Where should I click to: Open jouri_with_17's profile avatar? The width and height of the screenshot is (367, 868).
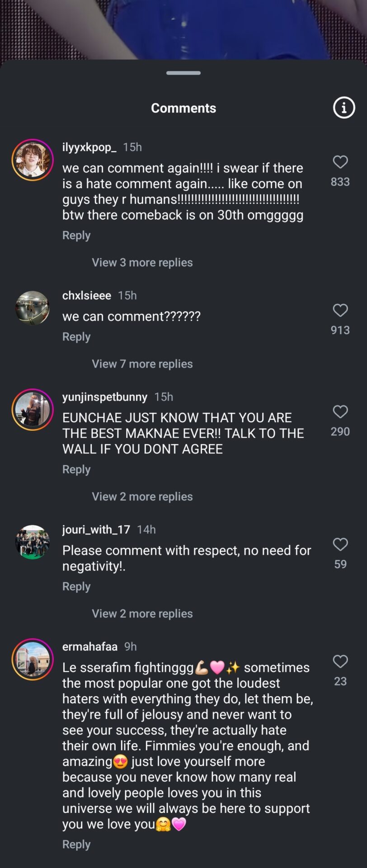[33, 542]
